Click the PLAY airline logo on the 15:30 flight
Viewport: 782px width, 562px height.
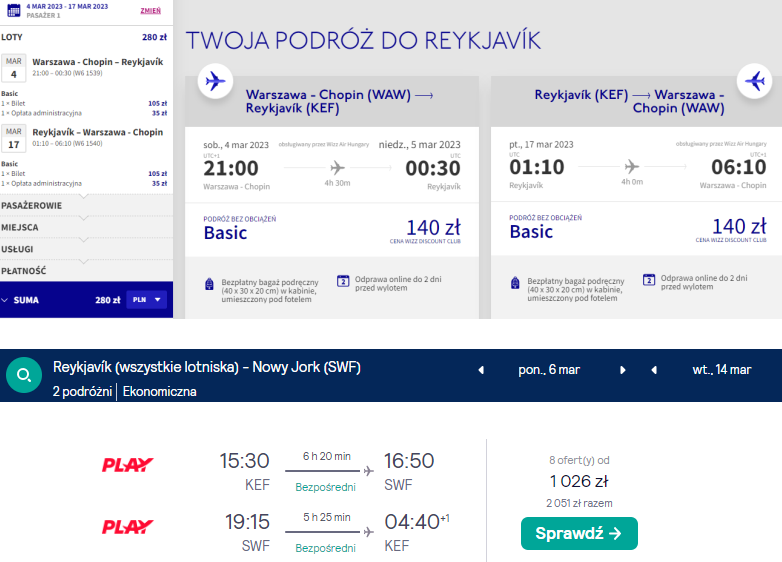127,465
